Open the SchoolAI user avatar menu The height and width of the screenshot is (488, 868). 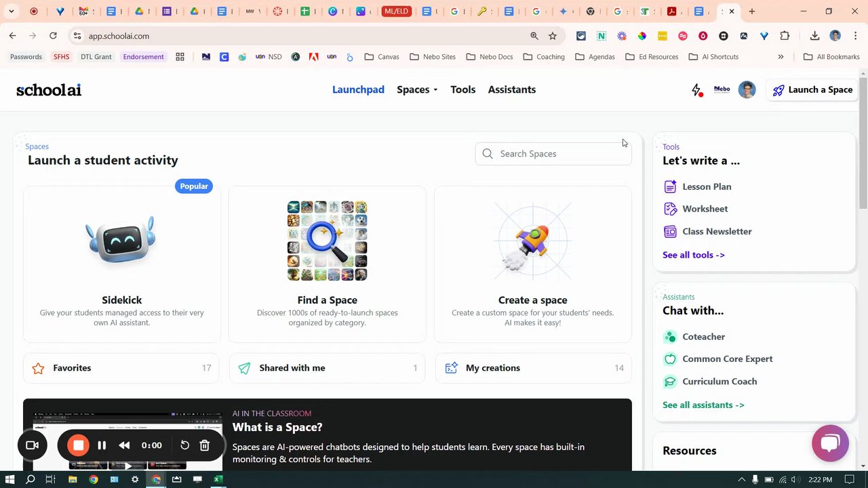[x=747, y=90]
